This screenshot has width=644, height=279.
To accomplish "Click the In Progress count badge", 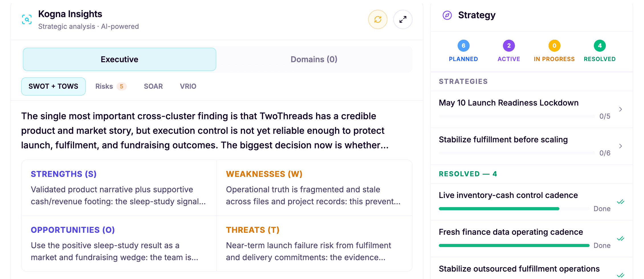I will pos(554,46).
